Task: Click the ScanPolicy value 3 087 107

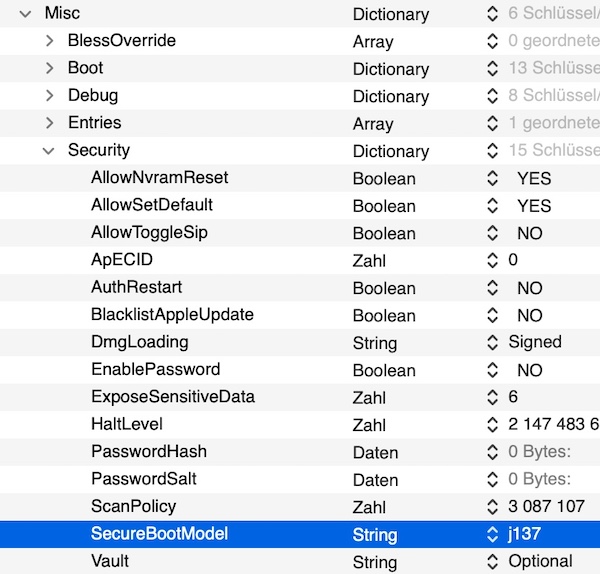Action: pyautogui.click(x=546, y=506)
